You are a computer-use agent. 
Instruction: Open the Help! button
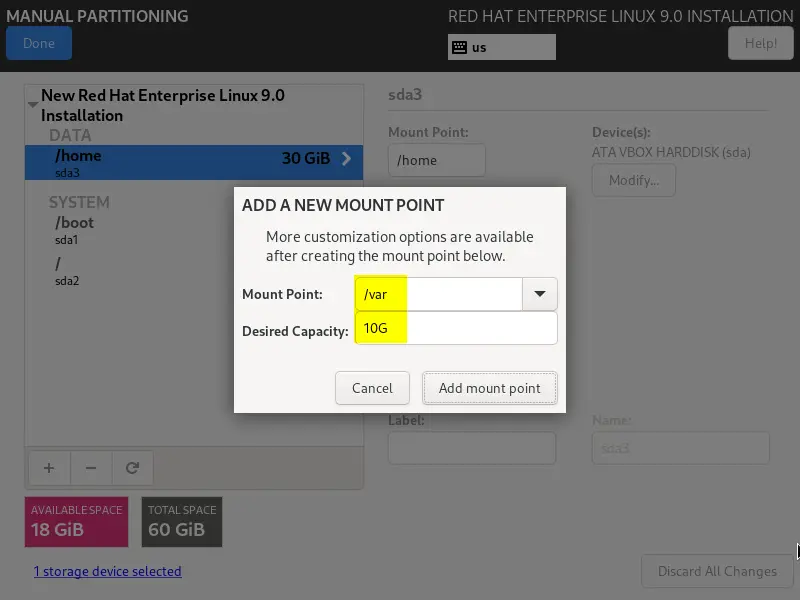click(760, 43)
